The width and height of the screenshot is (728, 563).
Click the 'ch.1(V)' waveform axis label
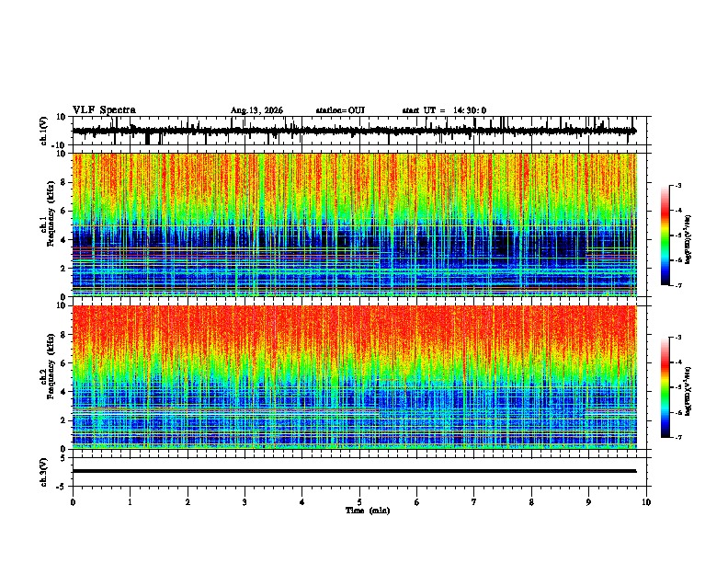(x=44, y=131)
